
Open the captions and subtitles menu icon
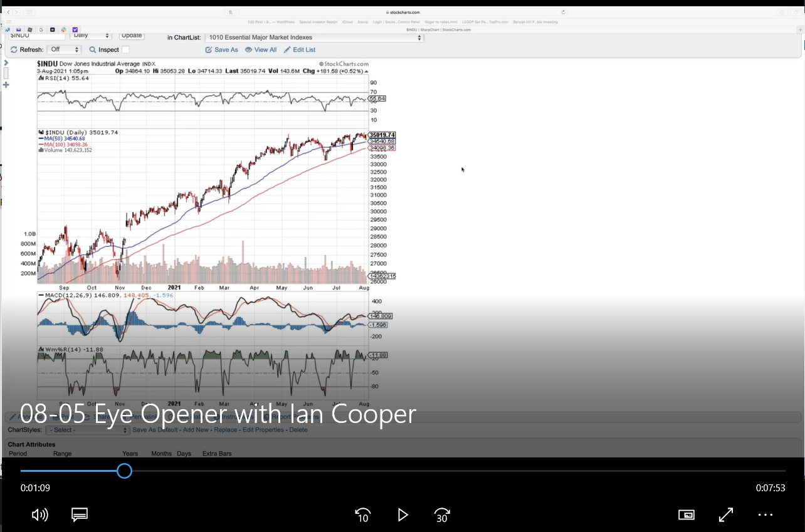click(80, 515)
